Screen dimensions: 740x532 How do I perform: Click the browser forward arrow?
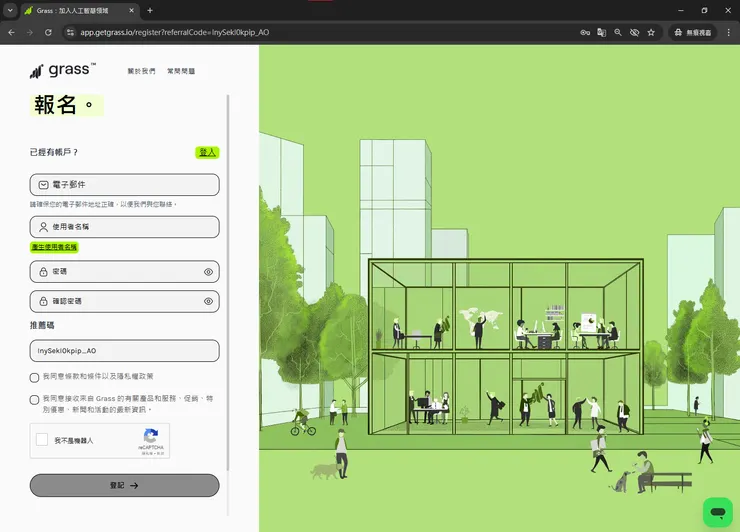coord(30,33)
